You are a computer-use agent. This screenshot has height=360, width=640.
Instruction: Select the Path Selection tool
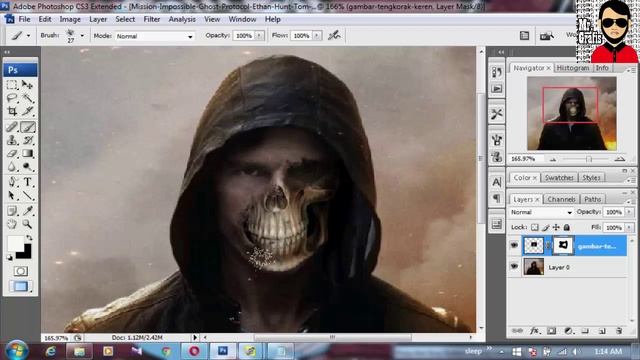[12, 196]
